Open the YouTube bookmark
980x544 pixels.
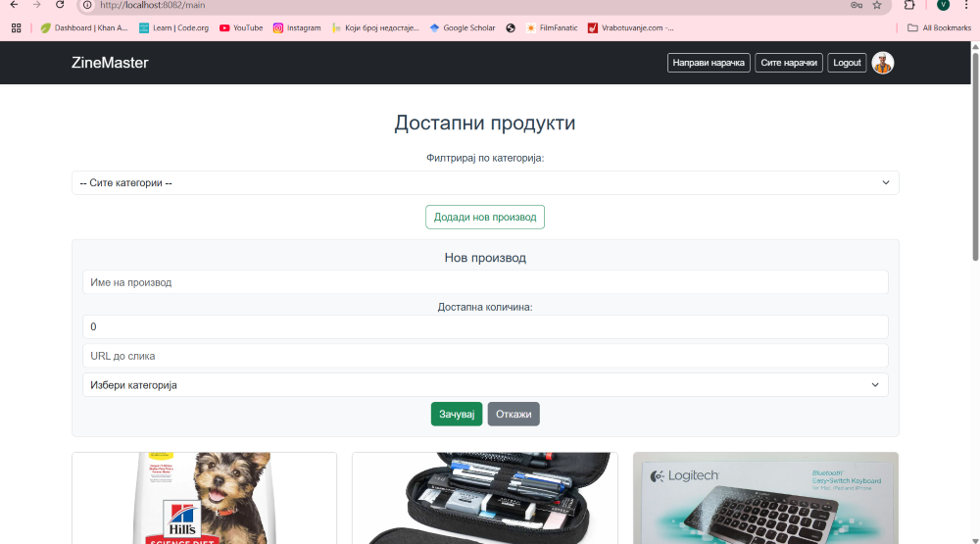pyautogui.click(x=241, y=27)
